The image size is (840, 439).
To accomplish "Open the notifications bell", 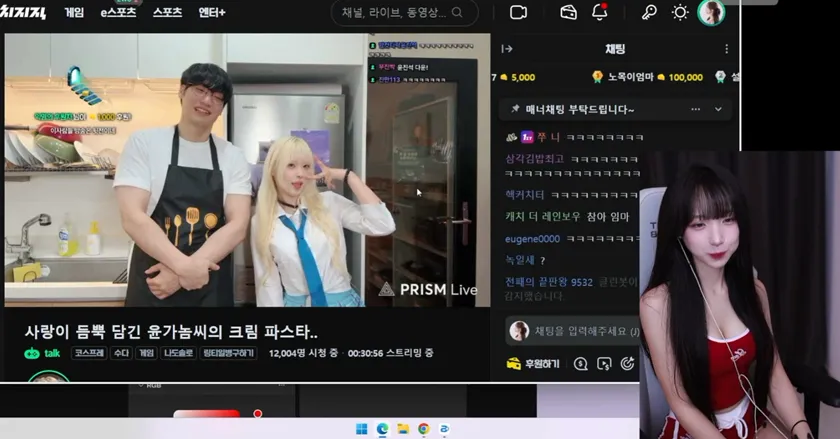I will click(x=599, y=12).
